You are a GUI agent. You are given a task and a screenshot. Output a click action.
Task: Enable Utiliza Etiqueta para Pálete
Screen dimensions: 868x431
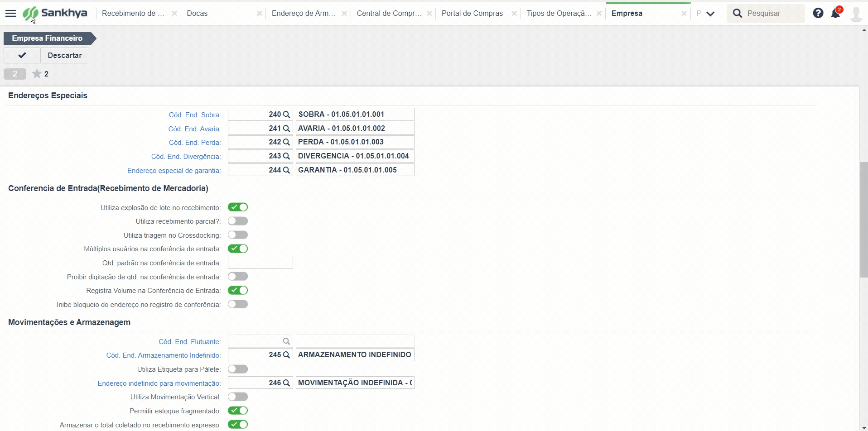pos(238,369)
